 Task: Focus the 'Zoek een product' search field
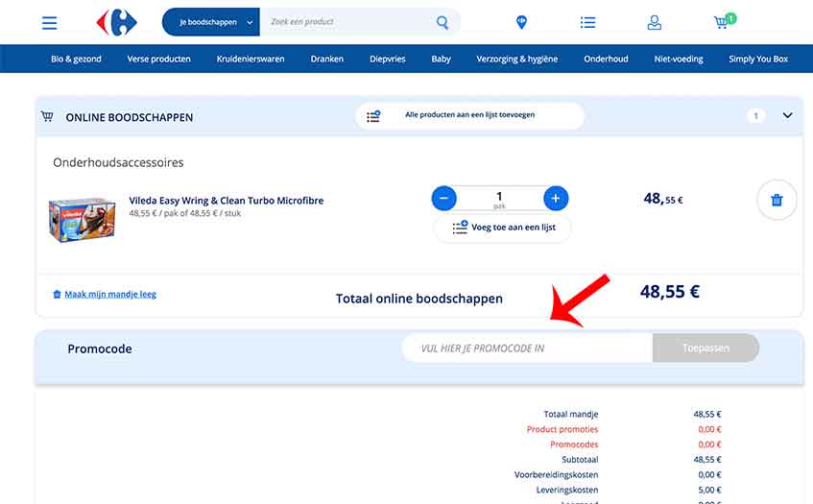[347, 22]
